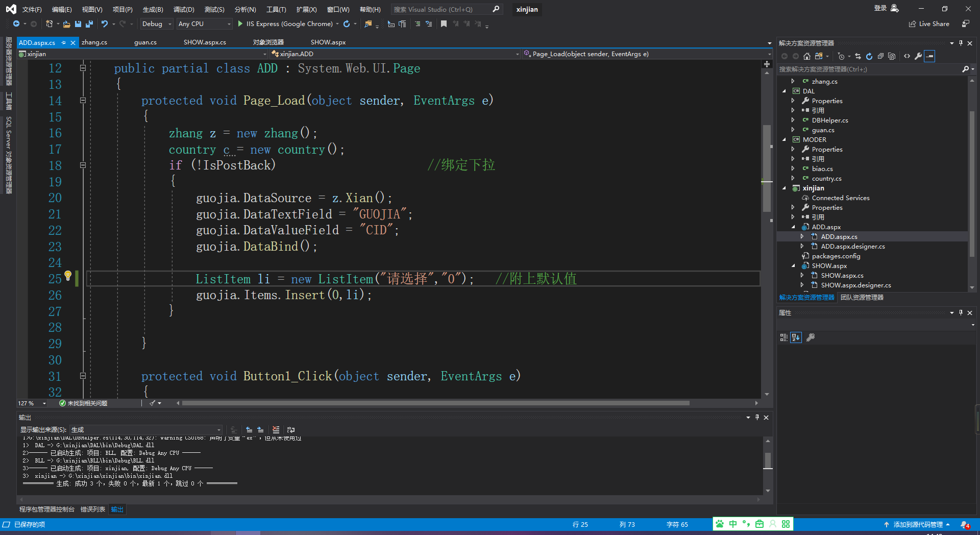Viewport: 980px width, 535px height.
Task: Click the browser refresh icon in toolbar
Action: coord(347,24)
